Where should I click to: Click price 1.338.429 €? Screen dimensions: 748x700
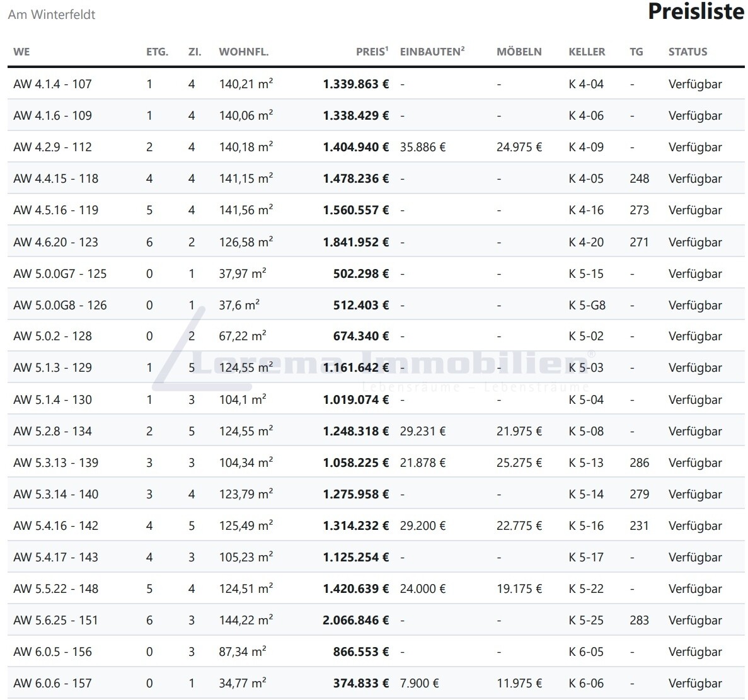[356, 115]
